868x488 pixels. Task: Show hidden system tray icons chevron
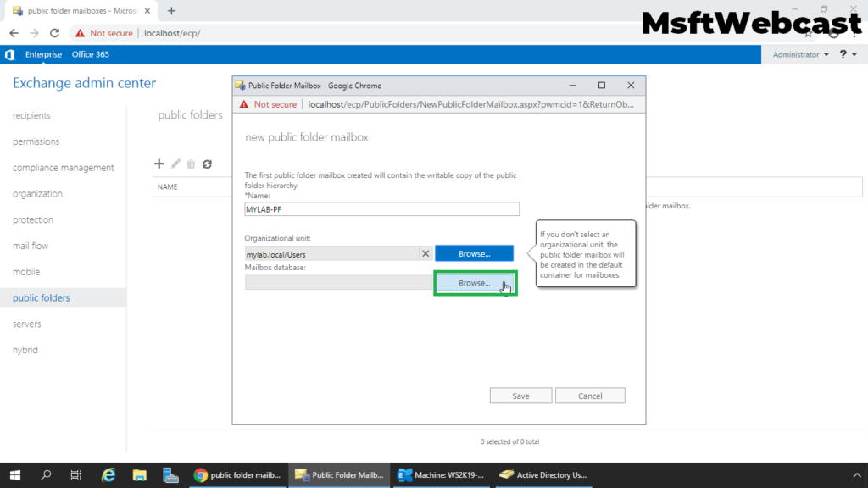click(x=856, y=474)
